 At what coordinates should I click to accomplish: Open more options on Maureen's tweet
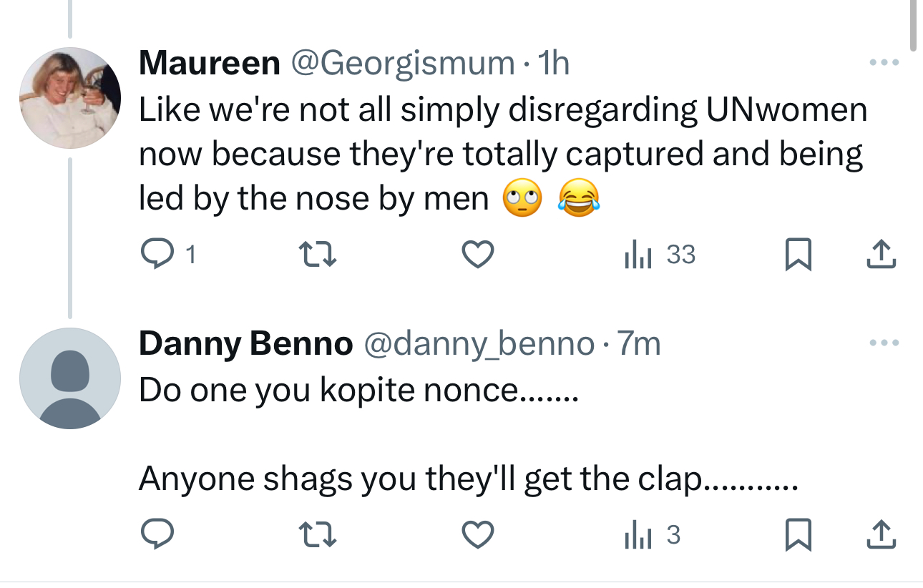click(883, 63)
